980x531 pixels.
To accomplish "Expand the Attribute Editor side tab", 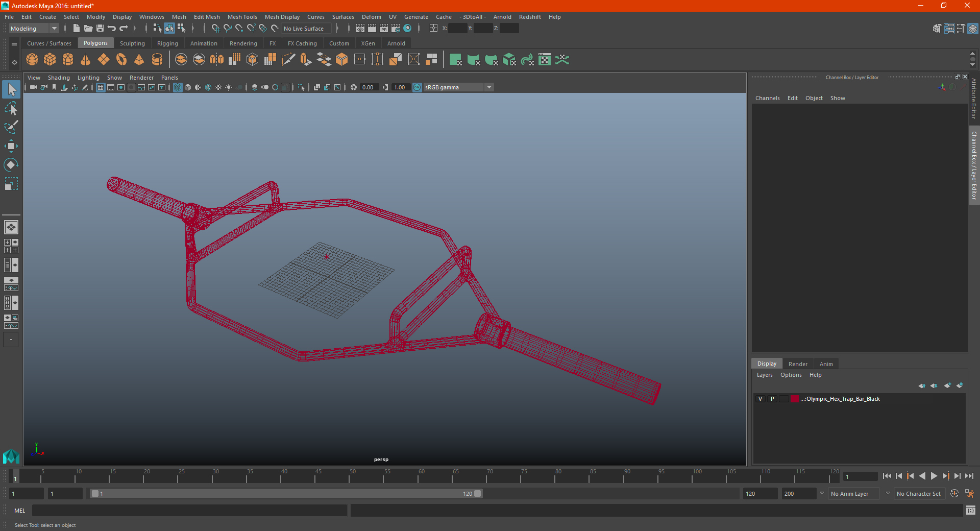I will 974,99.
